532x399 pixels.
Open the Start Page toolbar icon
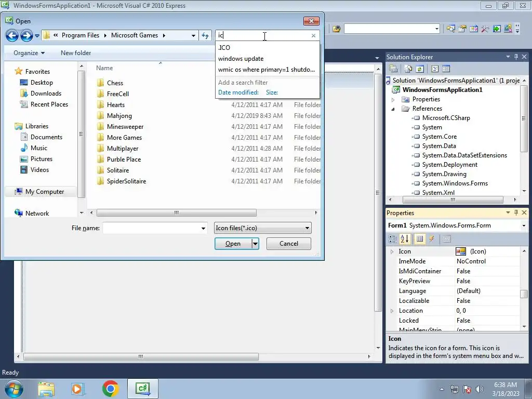click(x=496, y=29)
